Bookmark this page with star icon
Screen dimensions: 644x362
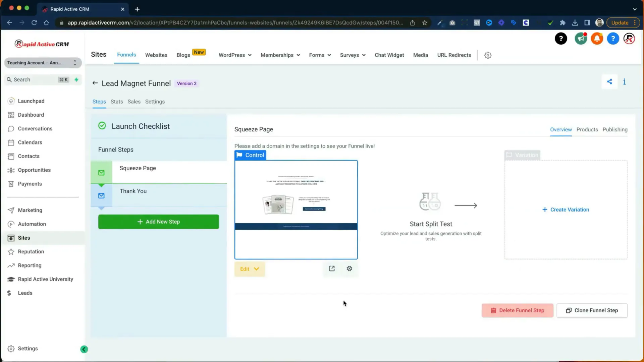pos(425,22)
